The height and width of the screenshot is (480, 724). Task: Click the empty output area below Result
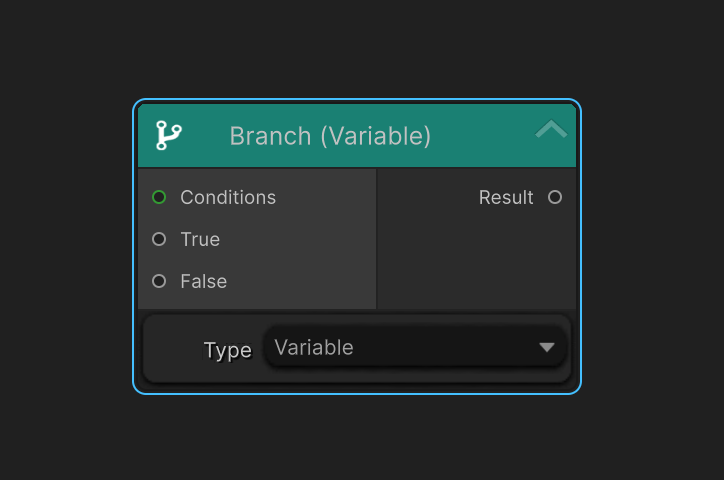(476, 260)
